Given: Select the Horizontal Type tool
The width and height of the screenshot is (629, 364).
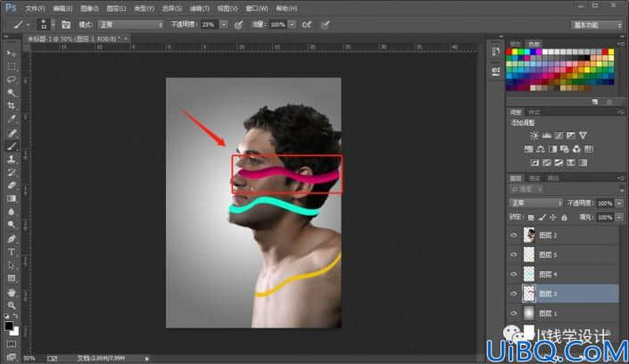Looking at the screenshot, I should click(12, 252).
